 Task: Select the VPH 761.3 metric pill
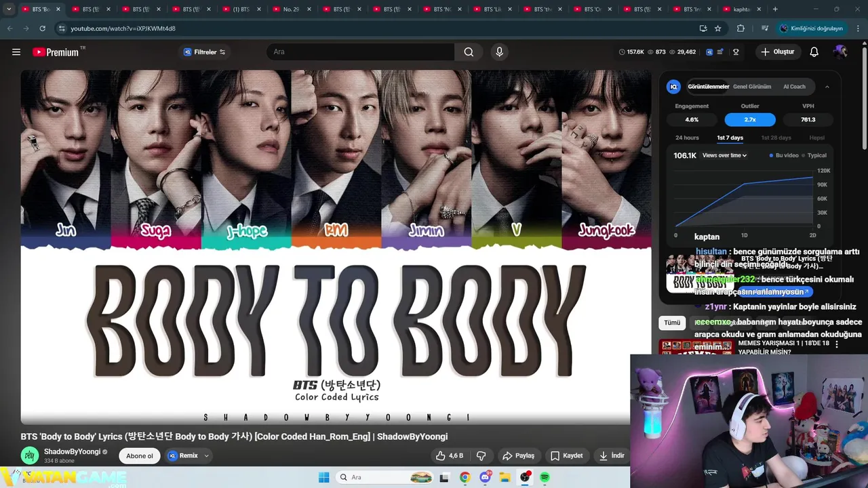808,119
